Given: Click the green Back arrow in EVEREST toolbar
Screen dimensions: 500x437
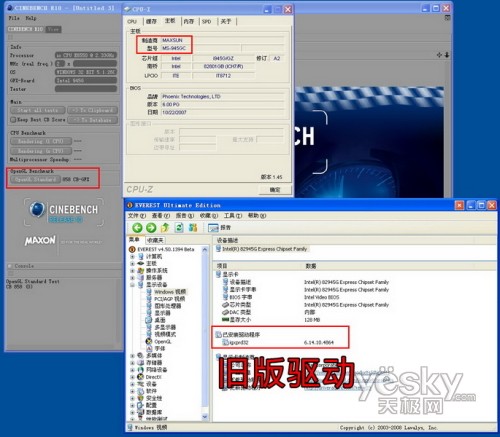Looking at the screenshot, I should (137, 228).
